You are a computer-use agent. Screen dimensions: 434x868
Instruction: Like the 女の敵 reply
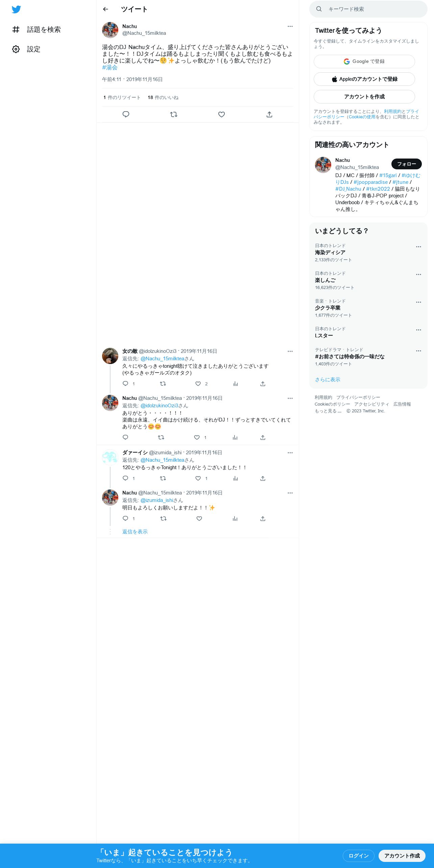(x=198, y=384)
